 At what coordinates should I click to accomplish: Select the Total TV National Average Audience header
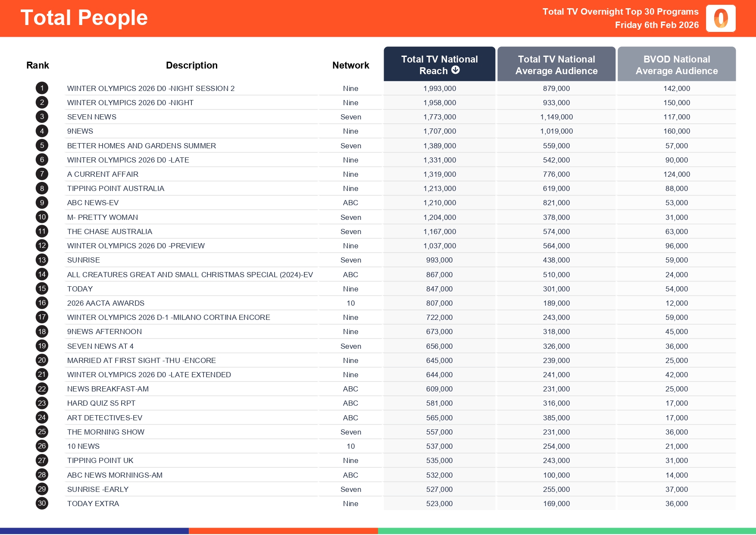pos(556,65)
